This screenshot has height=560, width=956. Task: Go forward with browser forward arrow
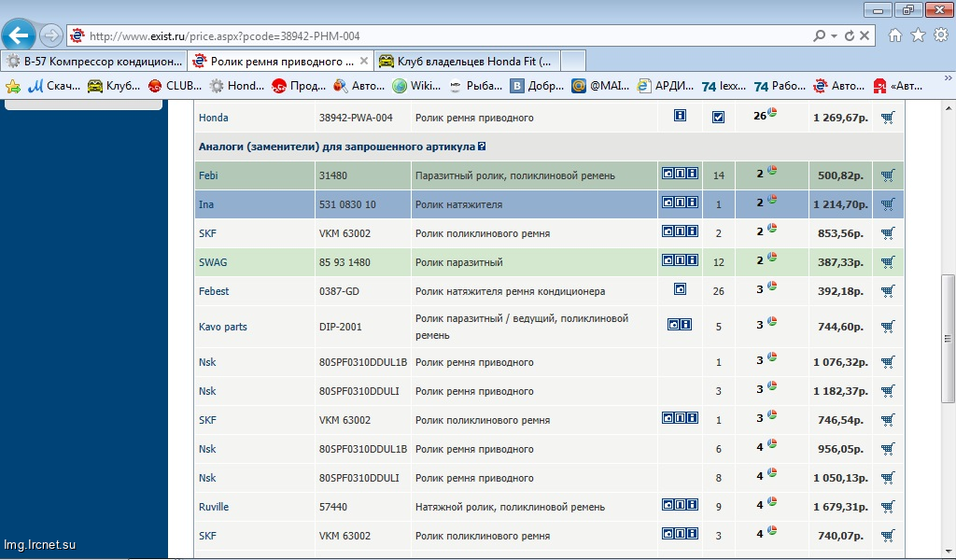tap(51, 36)
